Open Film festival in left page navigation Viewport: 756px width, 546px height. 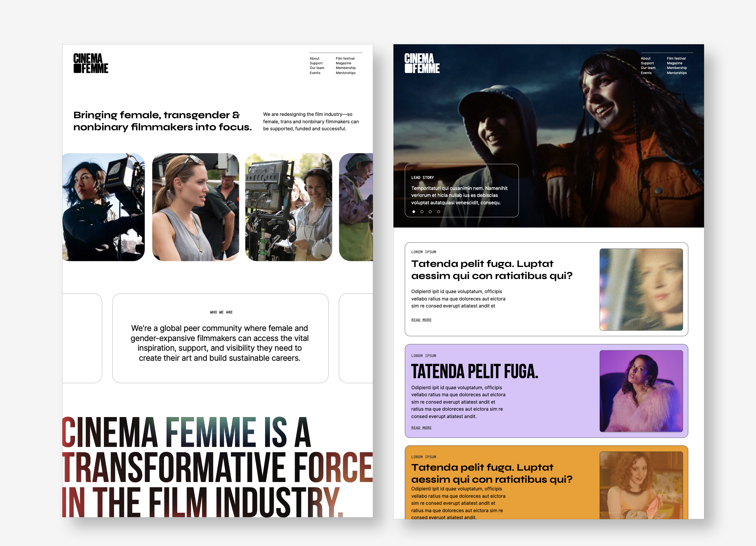tap(345, 58)
